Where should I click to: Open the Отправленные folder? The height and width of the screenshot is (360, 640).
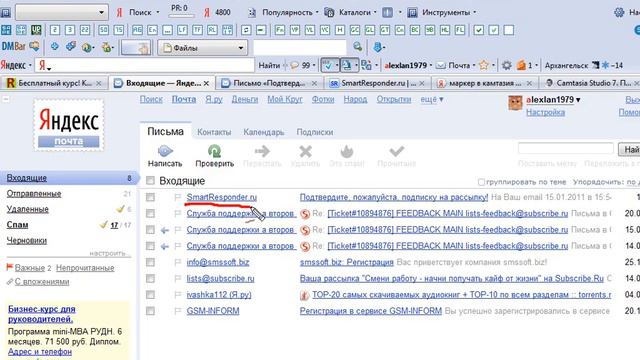[34, 193]
